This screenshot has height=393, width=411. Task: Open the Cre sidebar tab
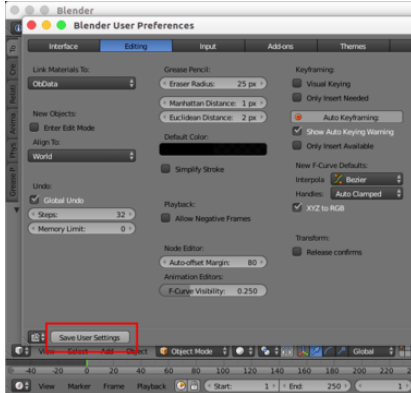[12, 69]
